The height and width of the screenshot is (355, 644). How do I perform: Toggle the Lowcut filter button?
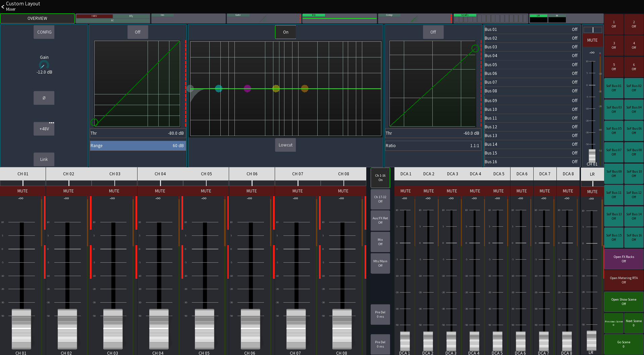[x=285, y=145]
